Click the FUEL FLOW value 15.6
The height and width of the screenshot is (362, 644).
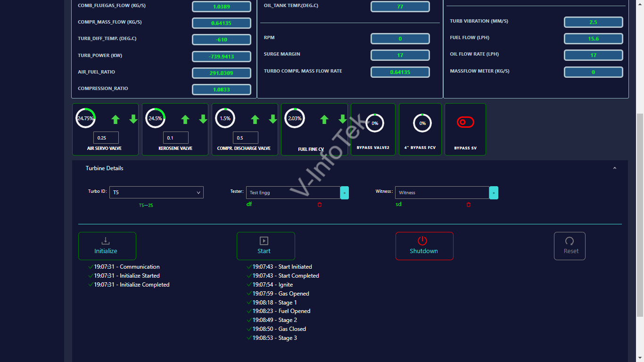point(594,39)
